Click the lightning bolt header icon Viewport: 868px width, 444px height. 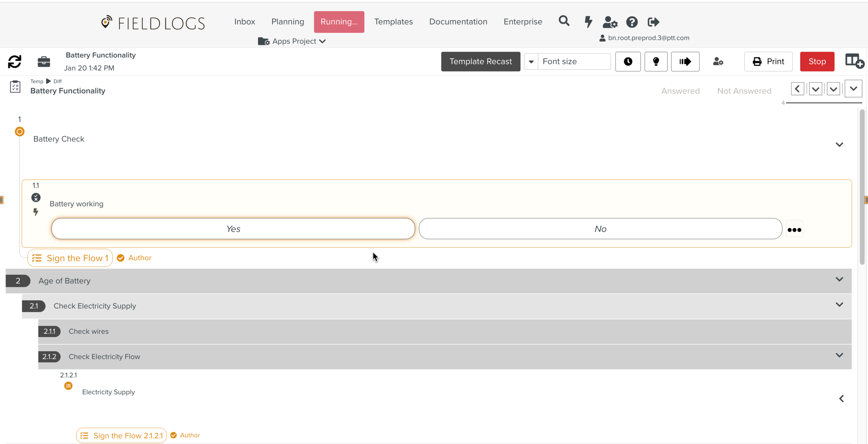(588, 22)
